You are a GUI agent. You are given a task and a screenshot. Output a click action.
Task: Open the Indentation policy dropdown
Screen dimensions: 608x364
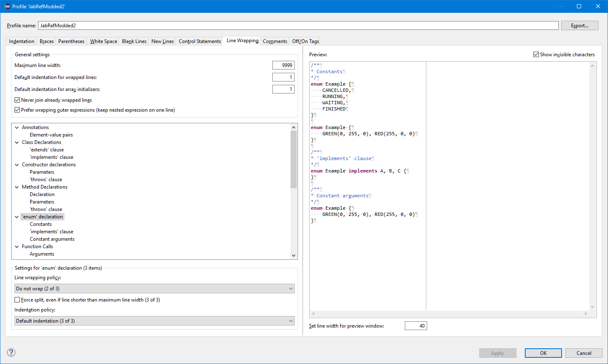154,321
